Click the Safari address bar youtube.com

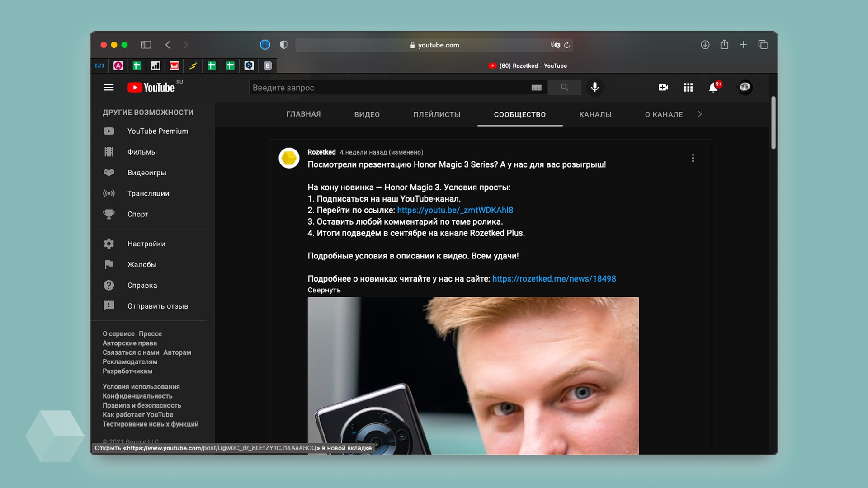pyautogui.click(x=434, y=45)
